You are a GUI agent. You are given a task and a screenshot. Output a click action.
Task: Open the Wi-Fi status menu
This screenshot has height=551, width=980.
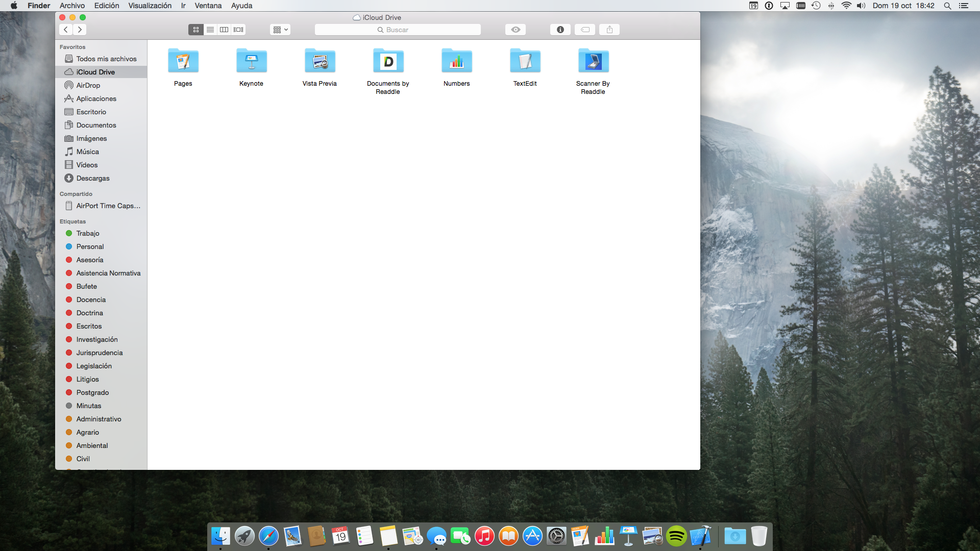click(846, 6)
